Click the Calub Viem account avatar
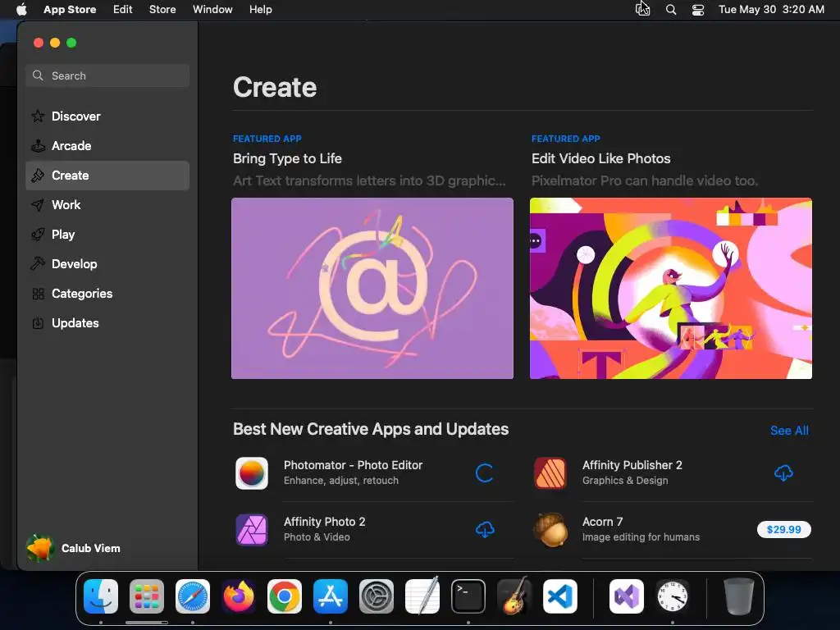This screenshot has height=630, width=840. [x=39, y=548]
